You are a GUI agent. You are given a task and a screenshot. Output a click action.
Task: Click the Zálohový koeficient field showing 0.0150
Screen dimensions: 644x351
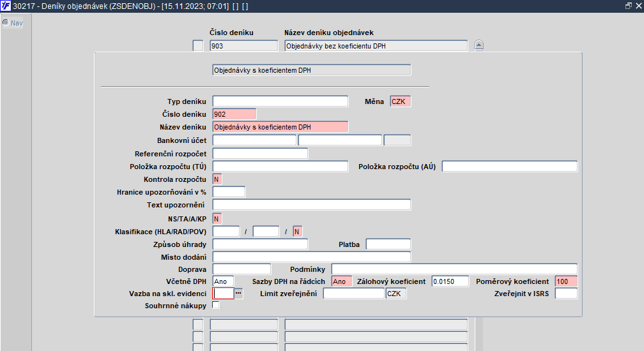(450, 281)
